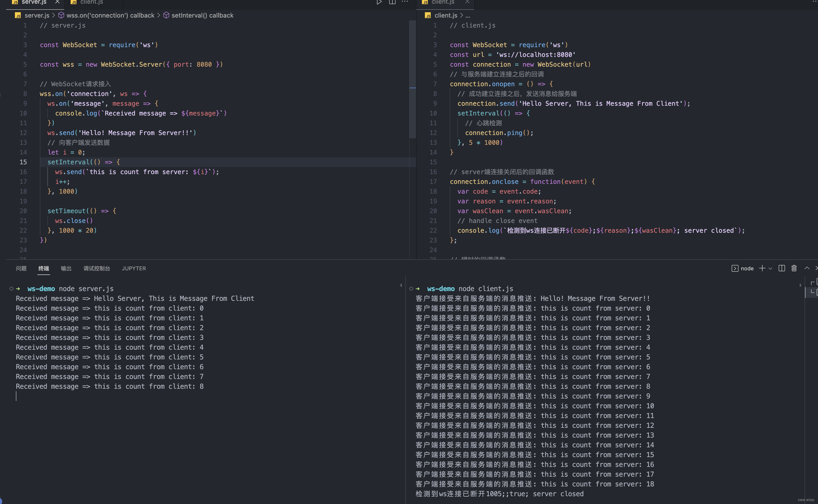Click left terminal scrollbar marker
This screenshot has height=504, width=818.
tap(401, 285)
